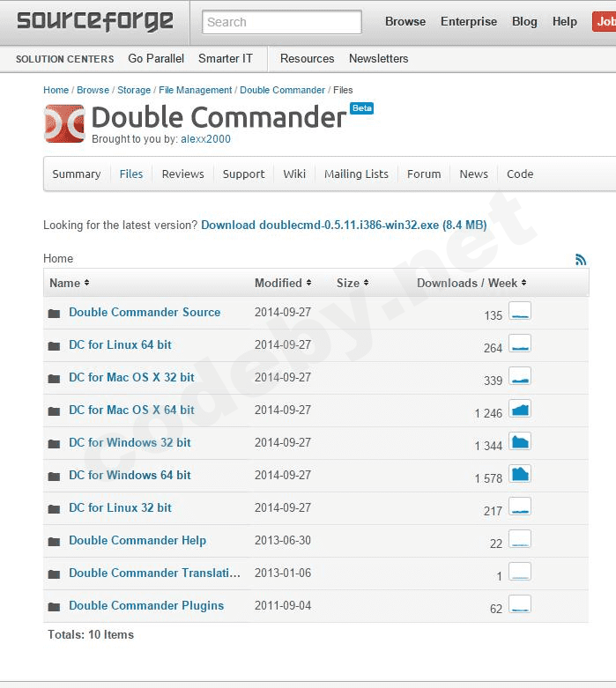This screenshot has width=616, height=688.
Task: Open the Support tab
Action: coord(244,174)
